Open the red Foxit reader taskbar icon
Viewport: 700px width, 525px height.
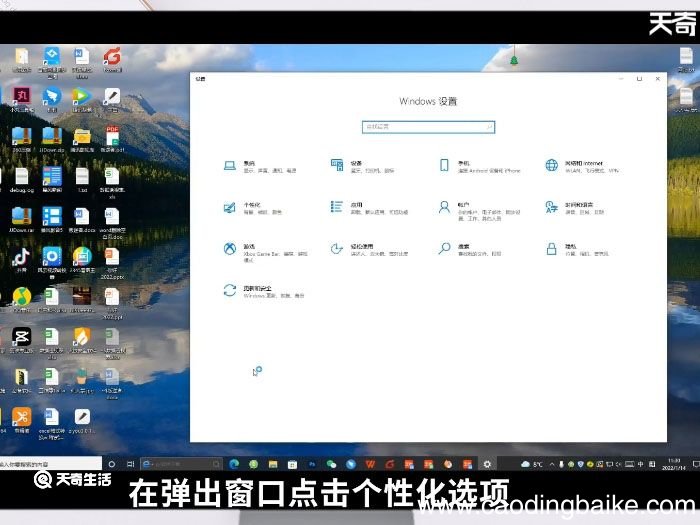pyautogui.click(x=390, y=464)
